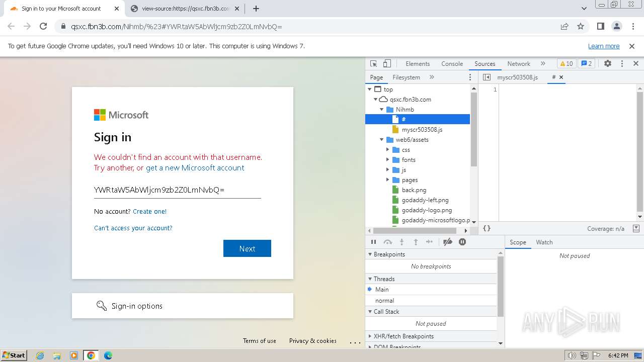
Task: Click the Next button
Action: click(247, 248)
